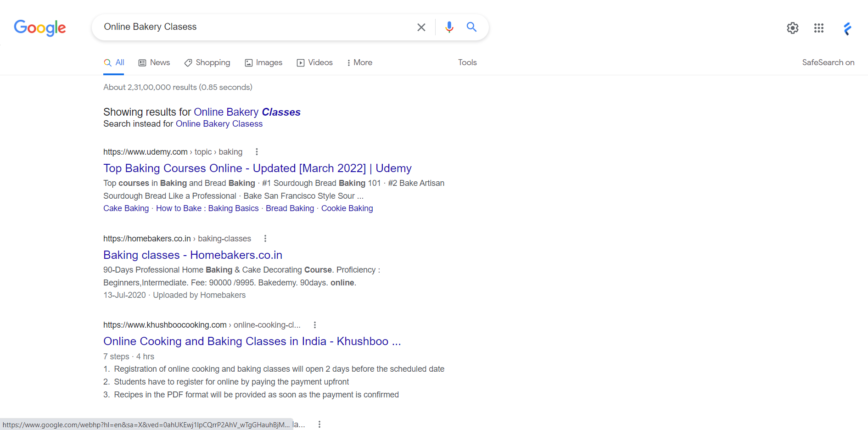Open options menu for Homebakers result
This screenshot has height=430, width=868.
[x=265, y=238]
